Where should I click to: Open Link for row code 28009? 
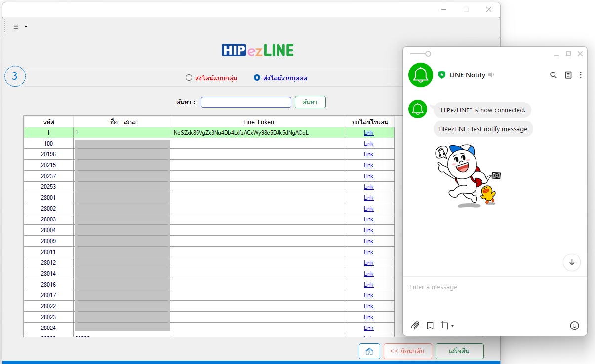click(369, 241)
